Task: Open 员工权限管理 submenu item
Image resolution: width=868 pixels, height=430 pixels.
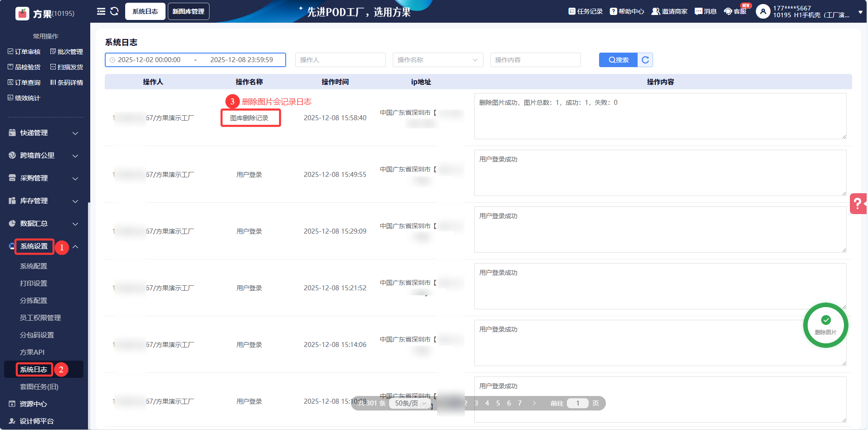Action: (x=40, y=318)
